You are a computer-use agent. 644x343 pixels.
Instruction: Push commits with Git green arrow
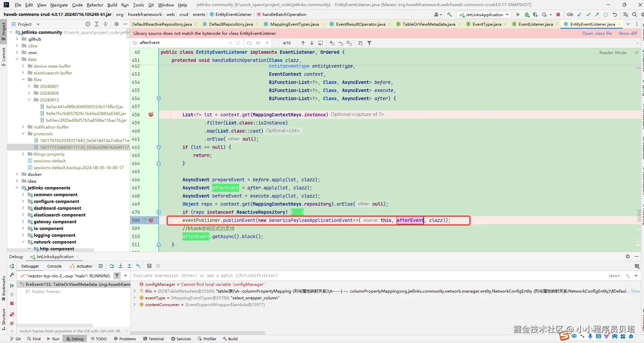click(597, 15)
